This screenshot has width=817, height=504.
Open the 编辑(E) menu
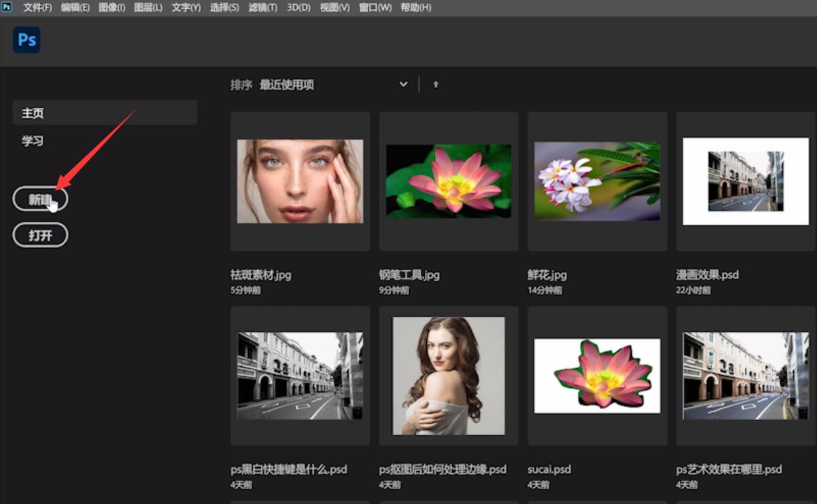[75, 7]
